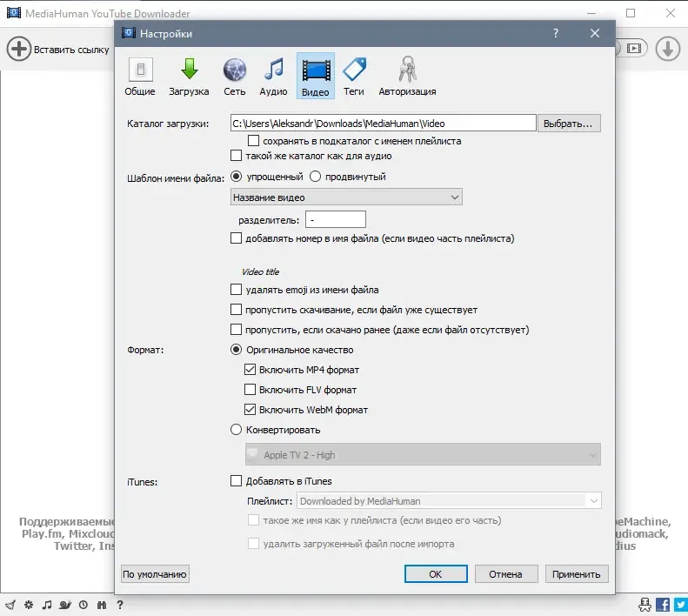This screenshot has width=688, height=616.
Task: Check 'пропустить, если скачано ранее'
Action: tap(236, 329)
